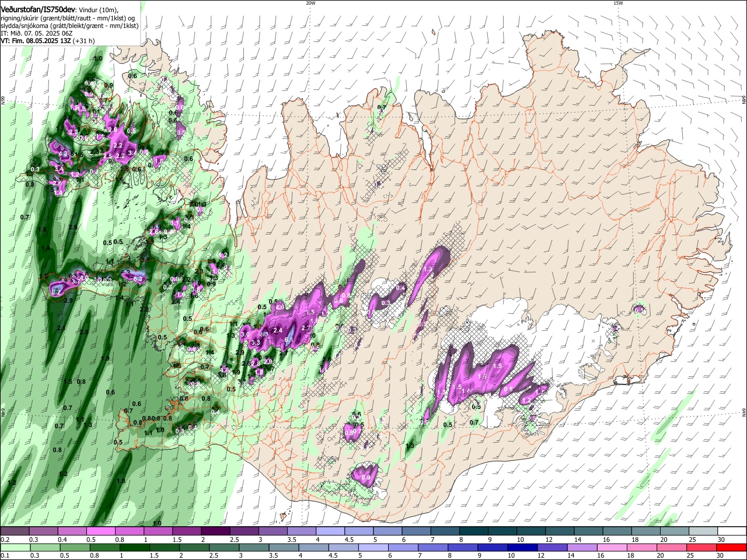Click the '64N' latitude label on the right edge
This screenshot has width=747, height=560.
744,412
